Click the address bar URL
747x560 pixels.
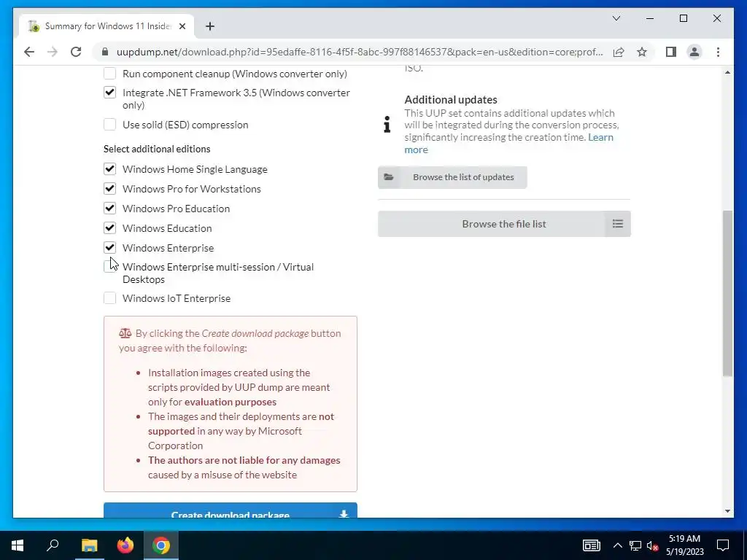[x=360, y=52]
